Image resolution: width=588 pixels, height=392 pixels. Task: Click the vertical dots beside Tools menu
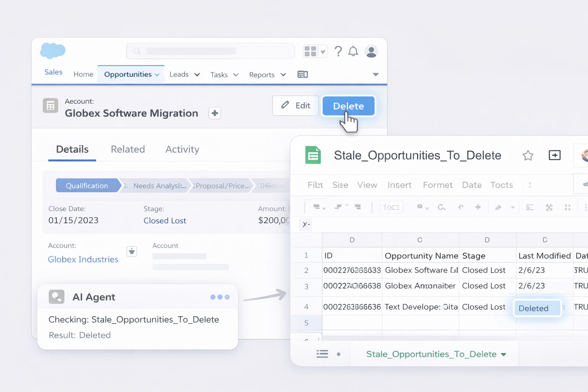click(x=530, y=185)
